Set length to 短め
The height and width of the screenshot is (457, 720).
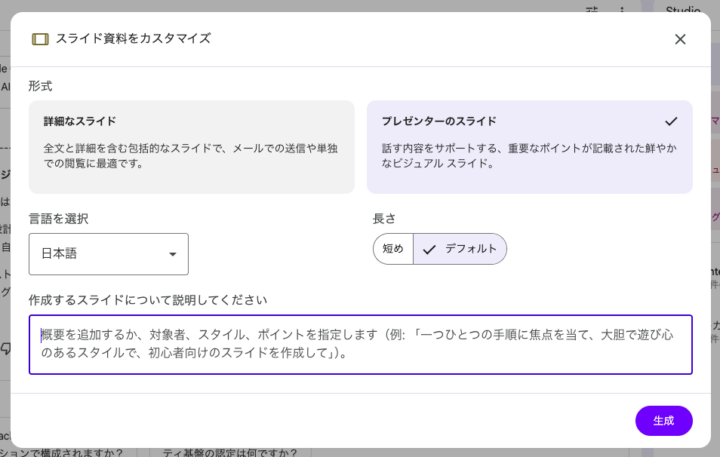point(393,249)
